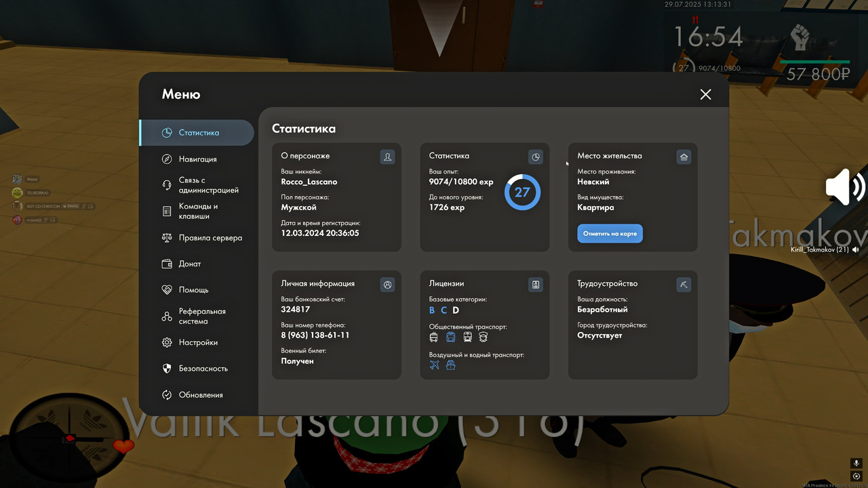Click the 9074/10800 exp value in the Статистика card
The image size is (868, 488).
point(461,182)
